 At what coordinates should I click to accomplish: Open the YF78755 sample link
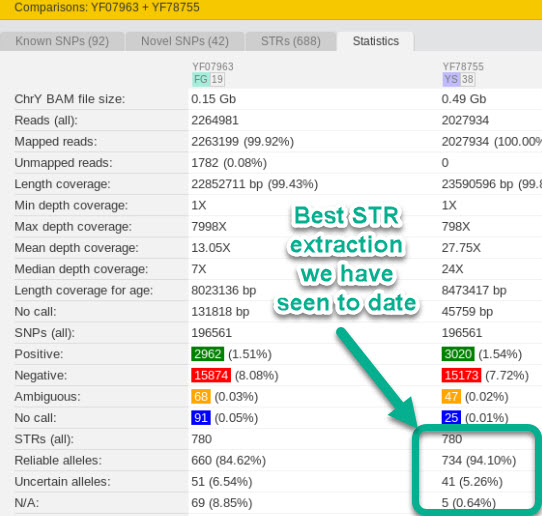tap(463, 66)
